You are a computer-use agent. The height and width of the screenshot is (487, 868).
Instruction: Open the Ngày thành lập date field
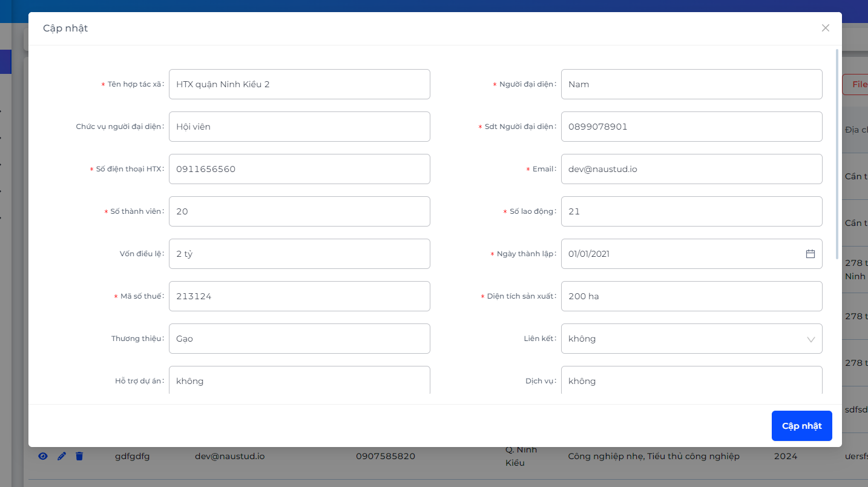tap(691, 254)
